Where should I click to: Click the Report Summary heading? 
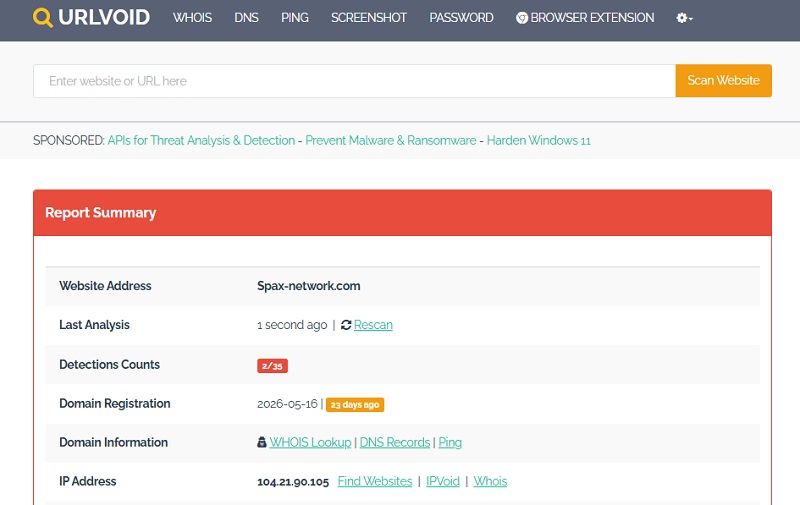tap(101, 213)
